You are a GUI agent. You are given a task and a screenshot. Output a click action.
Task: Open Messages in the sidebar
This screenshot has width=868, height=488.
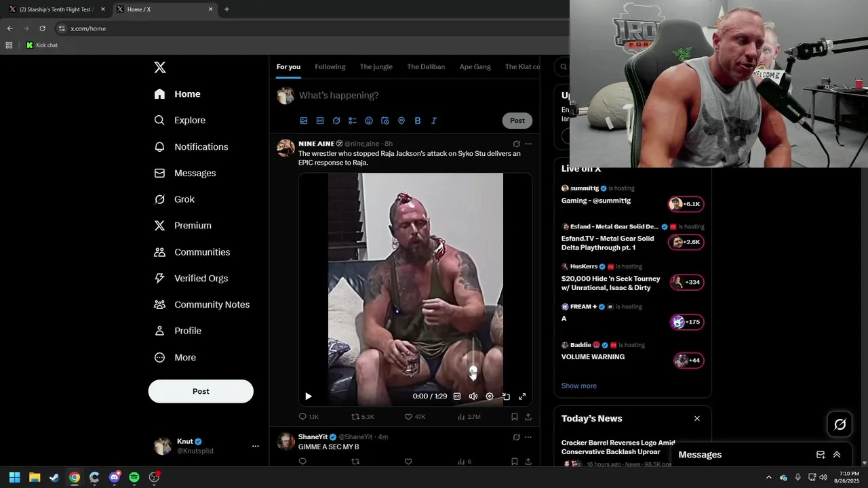185,173
